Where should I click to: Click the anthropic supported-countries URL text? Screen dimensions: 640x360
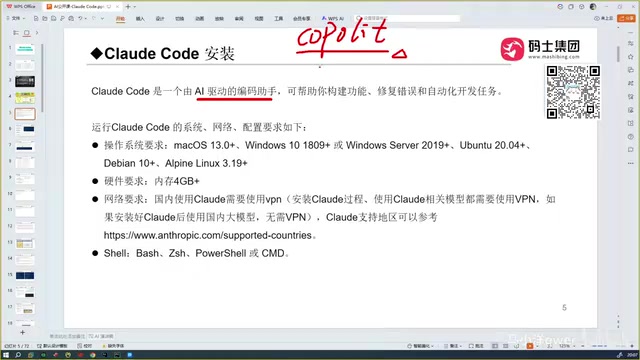click(x=208, y=235)
